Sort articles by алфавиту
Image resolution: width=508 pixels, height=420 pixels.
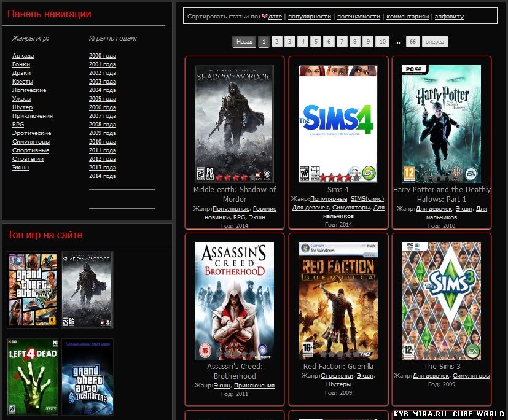449,16
